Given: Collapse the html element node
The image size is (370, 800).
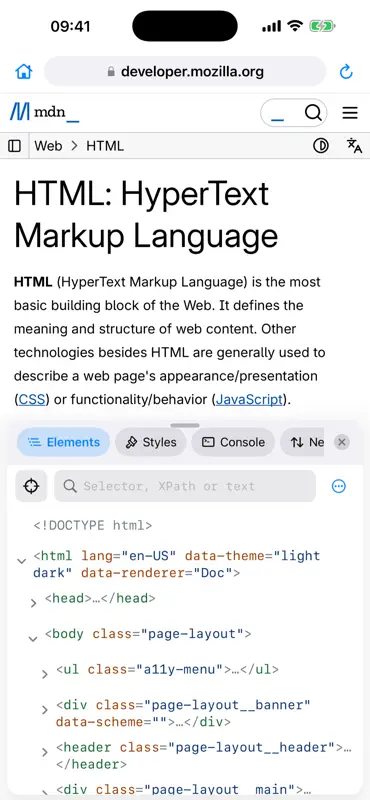Looking at the screenshot, I should pyautogui.click(x=21, y=561).
